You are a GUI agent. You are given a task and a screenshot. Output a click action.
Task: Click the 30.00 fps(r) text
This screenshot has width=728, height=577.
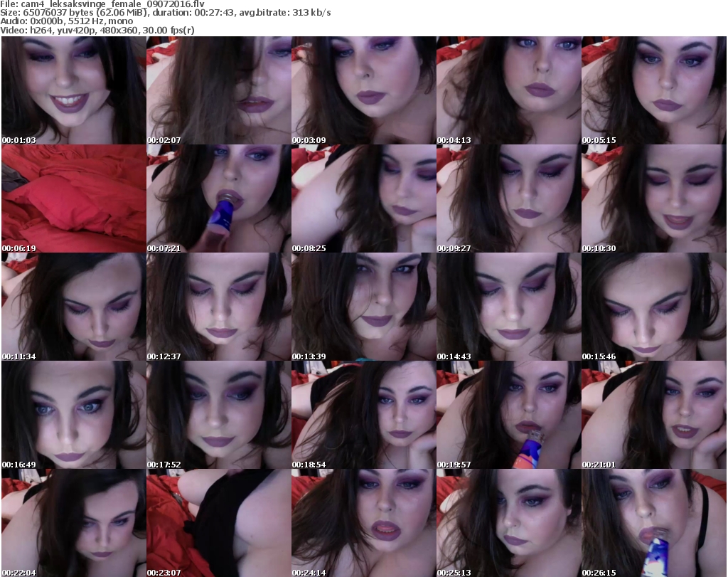point(168,30)
